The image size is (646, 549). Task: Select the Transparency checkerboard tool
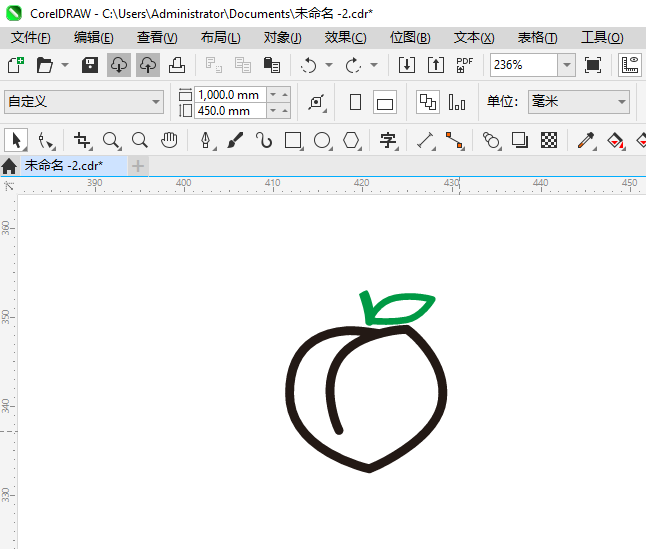coord(549,140)
